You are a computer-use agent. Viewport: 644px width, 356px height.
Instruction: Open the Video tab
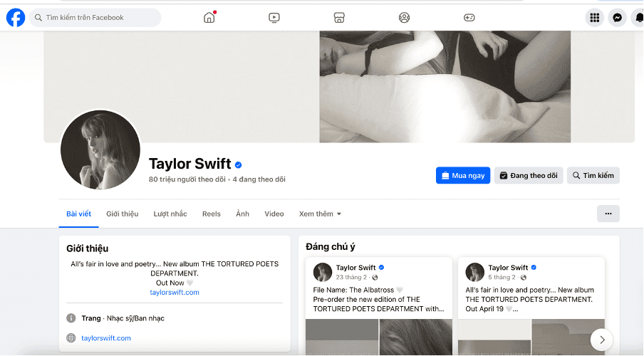pos(274,214)
